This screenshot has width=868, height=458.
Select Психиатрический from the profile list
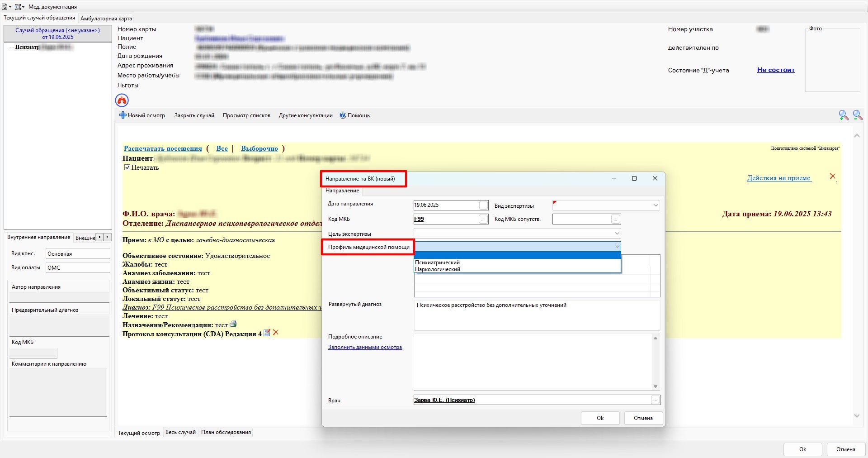437,262
